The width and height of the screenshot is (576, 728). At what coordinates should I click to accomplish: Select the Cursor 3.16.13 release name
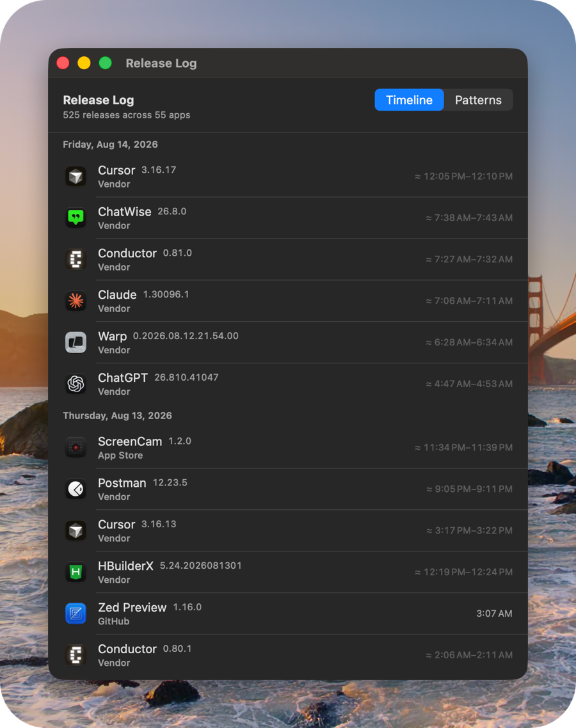click(x=116, y=525)
